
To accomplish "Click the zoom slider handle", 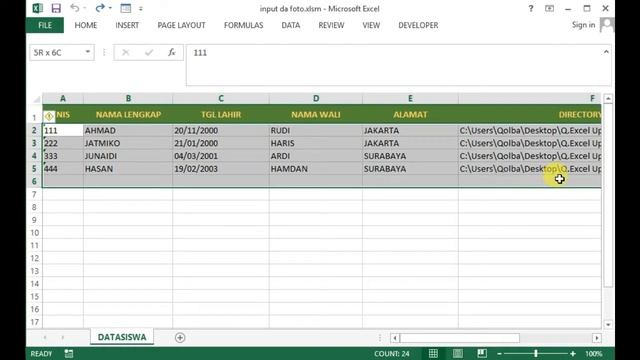I will pyautogui.click(x=536, y=353).
